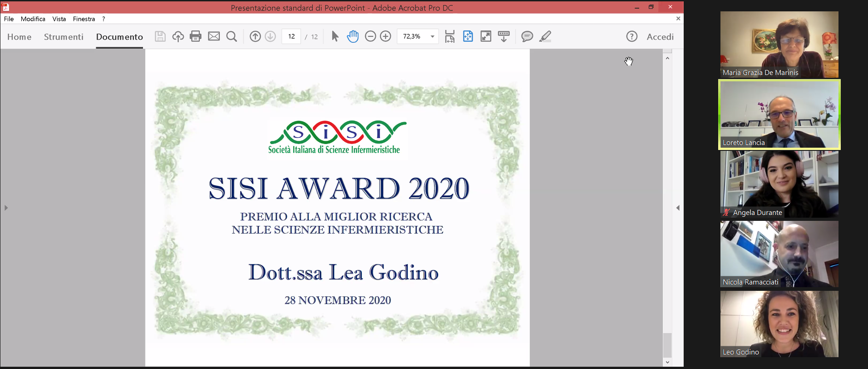This screenshot has height=369, width=868.
Task: Select Nicola Ramacciati video tile
Action: [x=779, y=254]
